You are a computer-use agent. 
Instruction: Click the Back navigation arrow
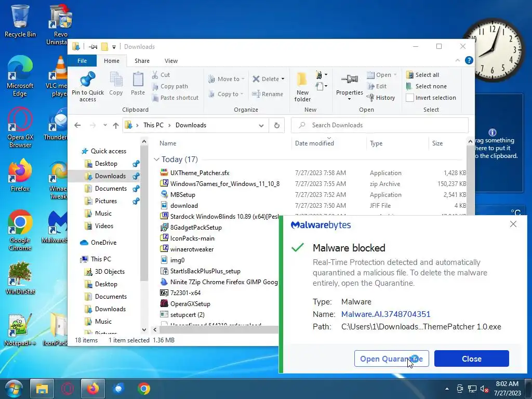(77, 125)
